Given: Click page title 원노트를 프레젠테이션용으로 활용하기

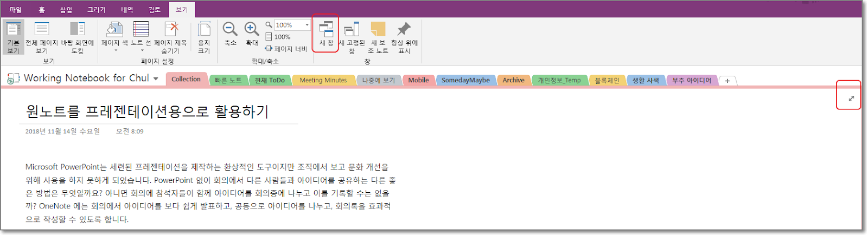Looking at the screenshot, I should click(147, 112).
